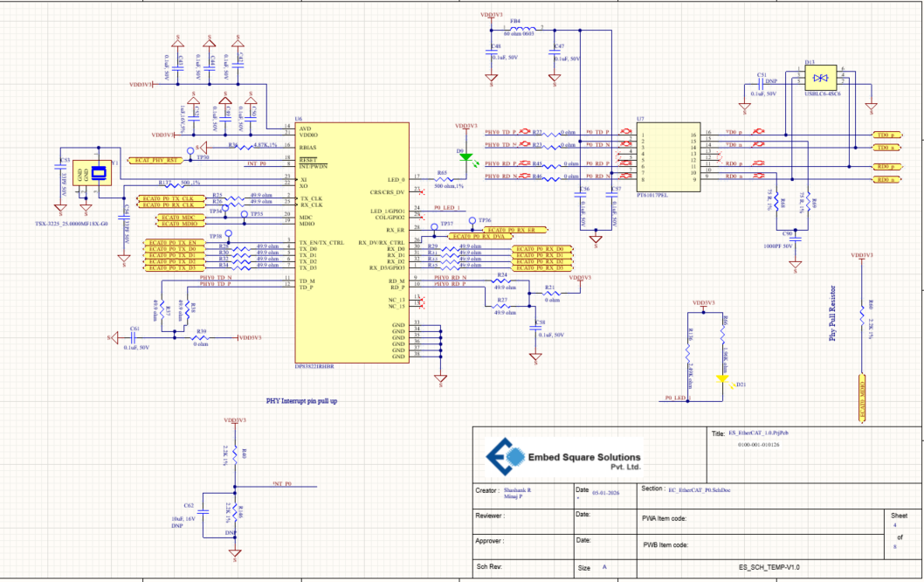Select the vertical ECAT0_MDIO port
This screenshot has width=924, height=582.
pyautogui.click(x=862, y=398)
